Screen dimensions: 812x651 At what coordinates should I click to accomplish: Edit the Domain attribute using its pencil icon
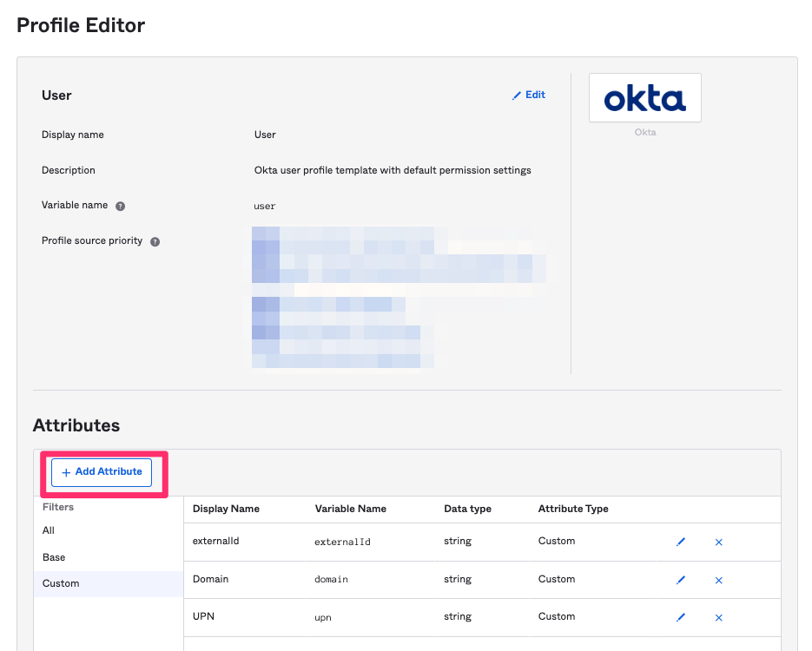tap(681, 580)
